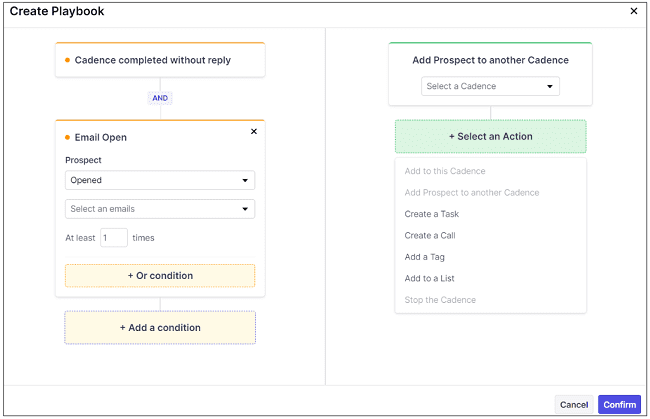Open the Prospect 'Opened' dropdown
Viewport: 650px width, 419px height.
(x=160, y=181)
